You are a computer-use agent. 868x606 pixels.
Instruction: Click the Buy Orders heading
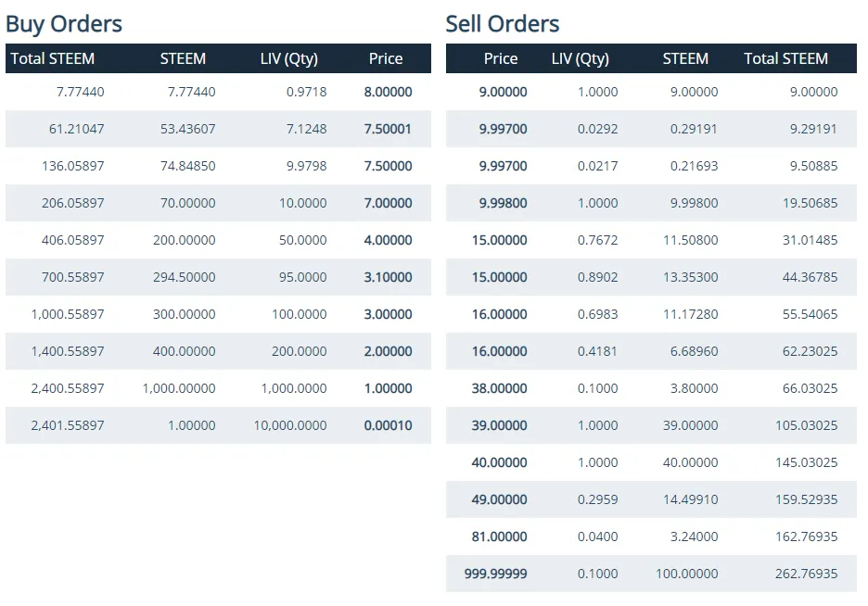click(x=64, y=23)
